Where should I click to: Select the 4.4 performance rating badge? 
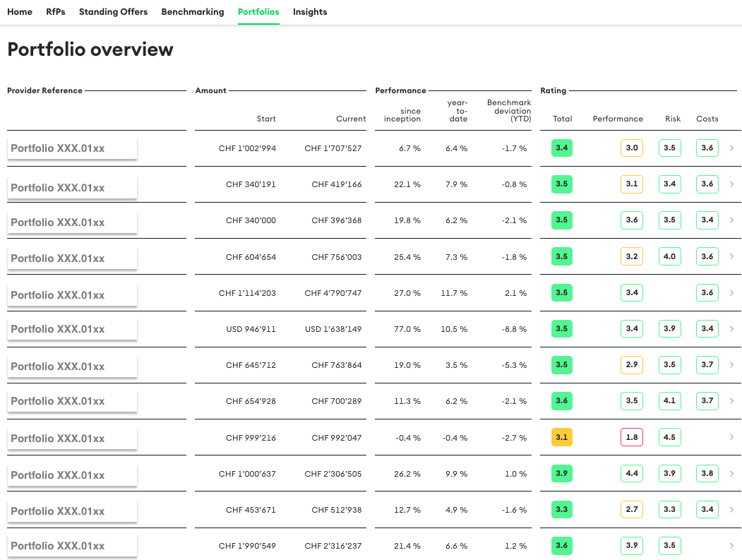pos(632,474)
